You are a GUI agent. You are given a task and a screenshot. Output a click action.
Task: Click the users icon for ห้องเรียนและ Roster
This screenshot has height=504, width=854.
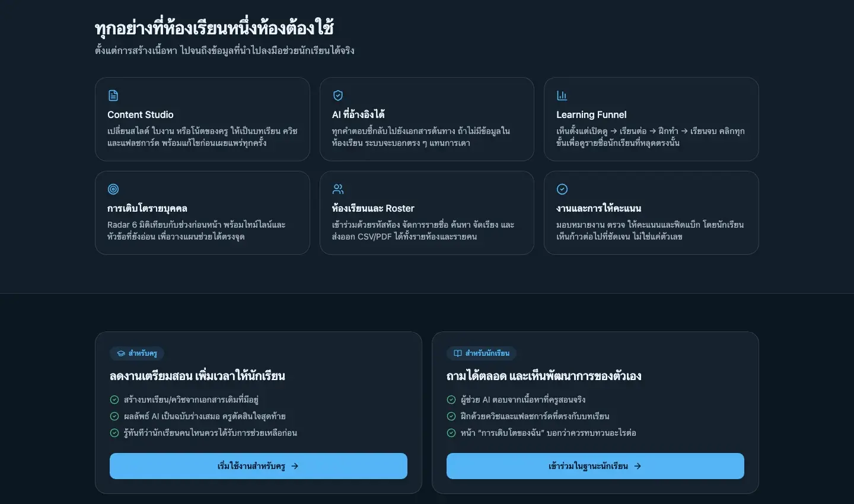338,189
